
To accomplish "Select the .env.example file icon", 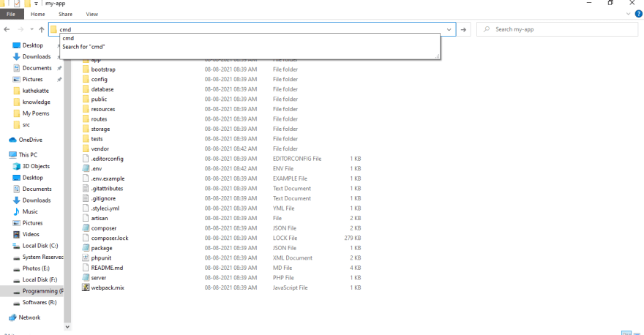I will [x=86, y=178].
